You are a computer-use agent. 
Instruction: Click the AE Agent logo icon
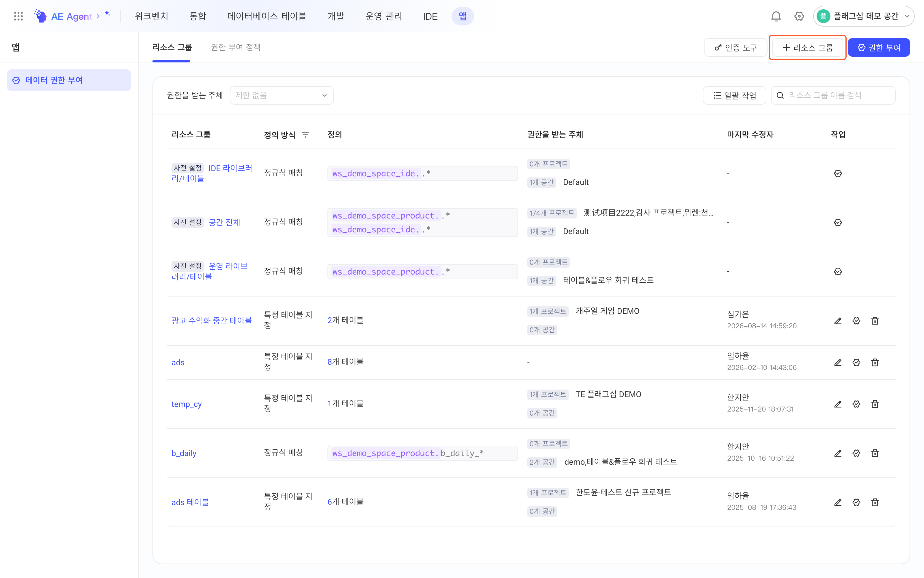pos(40,16)
